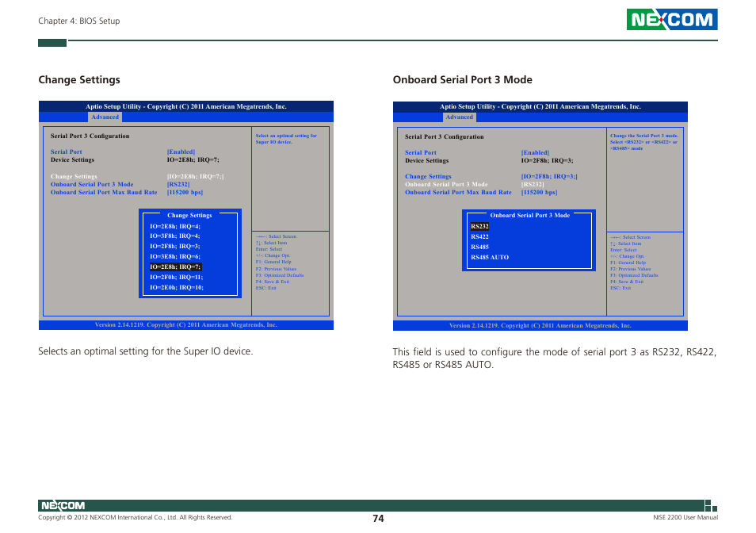Click Serial Port item in Serial Port 3 Mode screenshot
Viewport: 756px width, 533px height.
coord(421,152)
